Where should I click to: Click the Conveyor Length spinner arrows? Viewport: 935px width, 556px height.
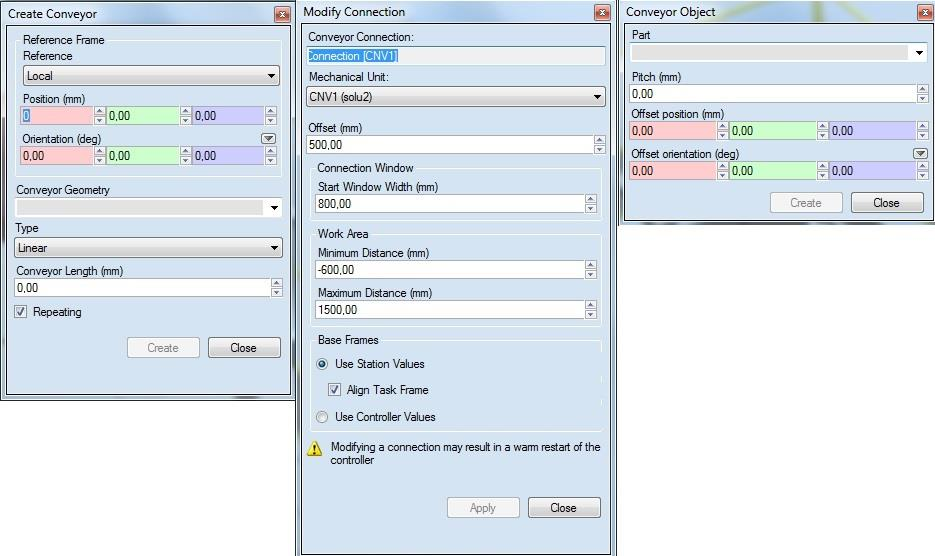[277, 288]
